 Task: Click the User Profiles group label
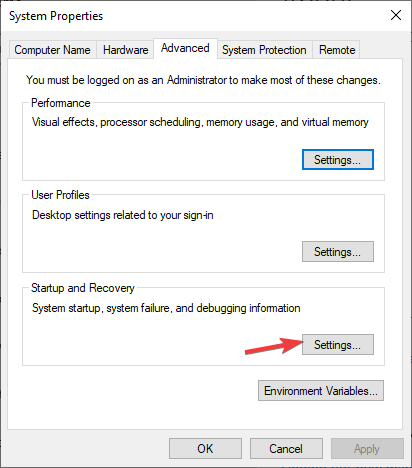60,195
